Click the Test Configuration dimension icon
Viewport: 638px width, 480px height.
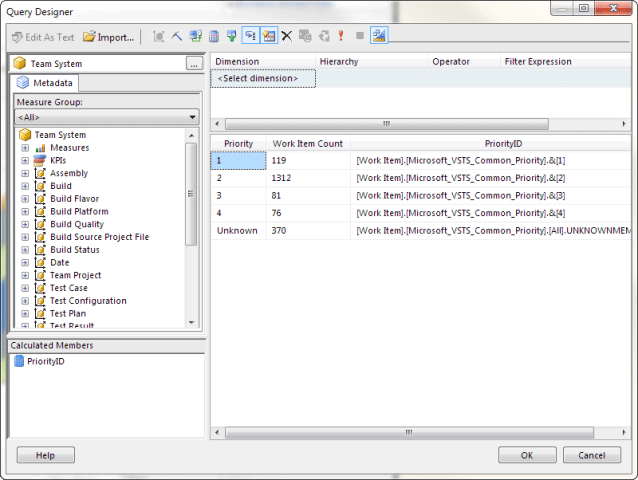tap(40, 301)
